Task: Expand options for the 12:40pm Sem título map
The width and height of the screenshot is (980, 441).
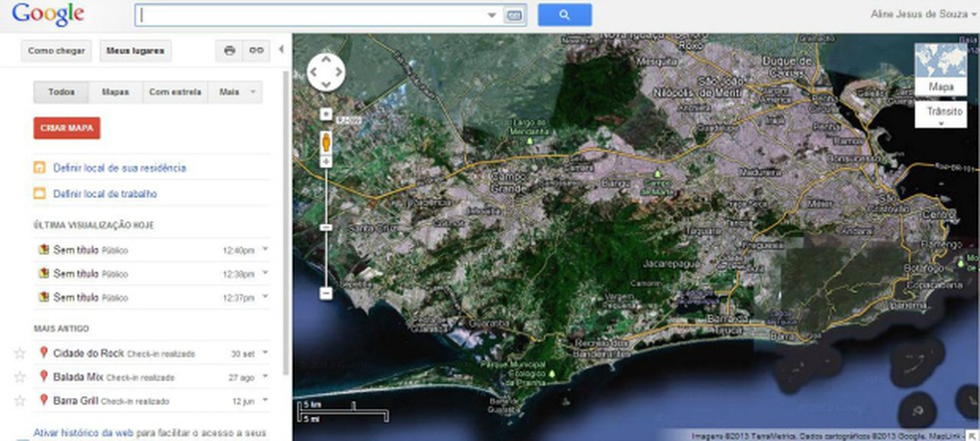Action: point(265,249)
